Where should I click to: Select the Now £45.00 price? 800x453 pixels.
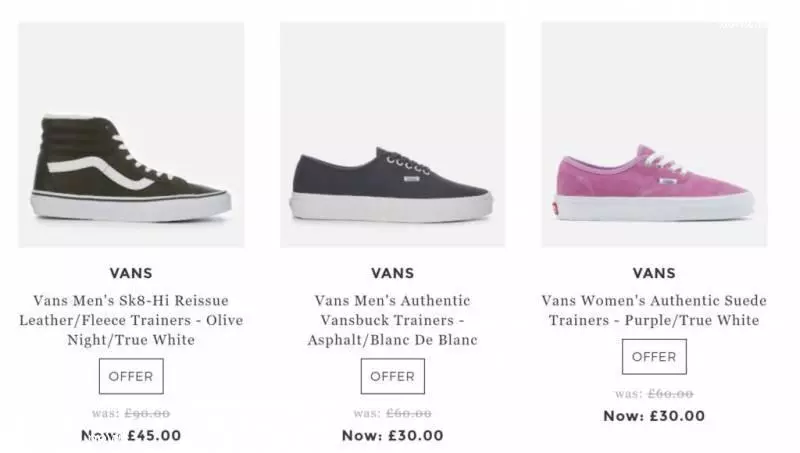point(131,436)
